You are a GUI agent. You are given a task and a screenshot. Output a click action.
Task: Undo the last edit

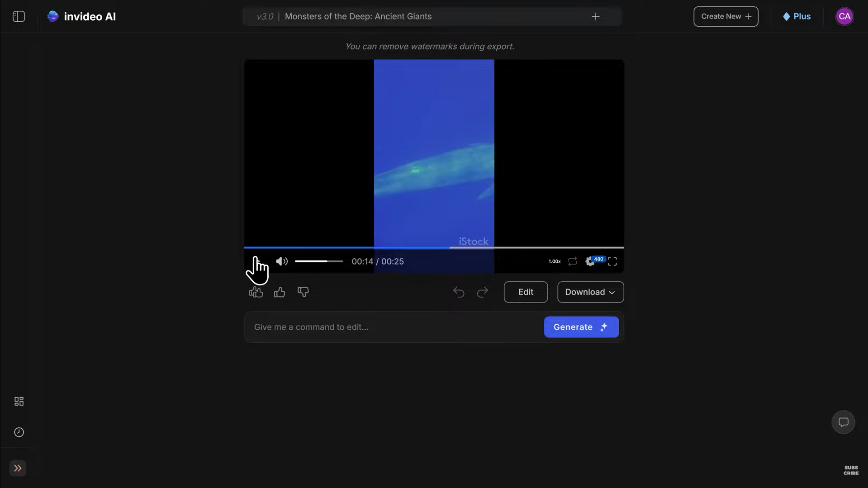tap(458, 292)
